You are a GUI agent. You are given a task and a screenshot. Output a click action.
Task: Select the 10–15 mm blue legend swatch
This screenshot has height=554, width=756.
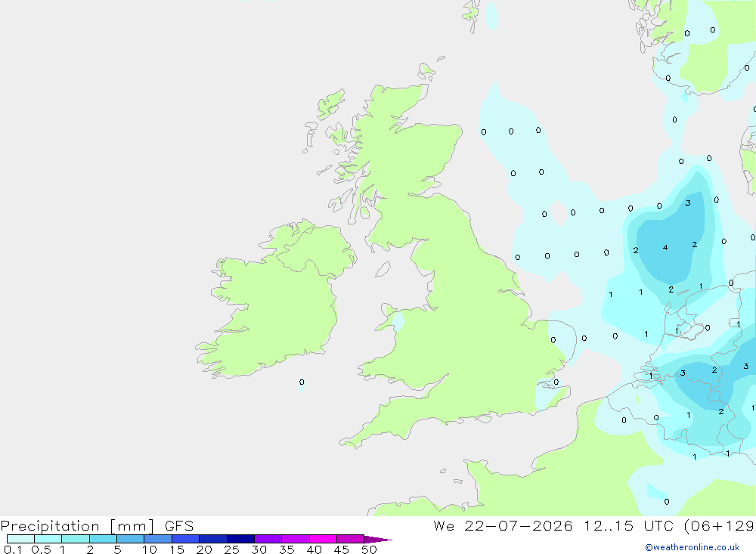pos(158,539)
